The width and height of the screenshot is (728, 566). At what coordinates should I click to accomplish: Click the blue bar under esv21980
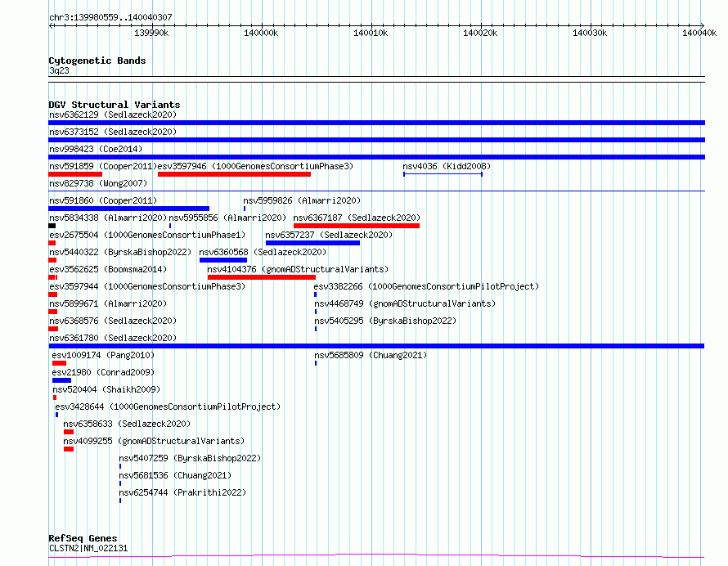[61, 380]
